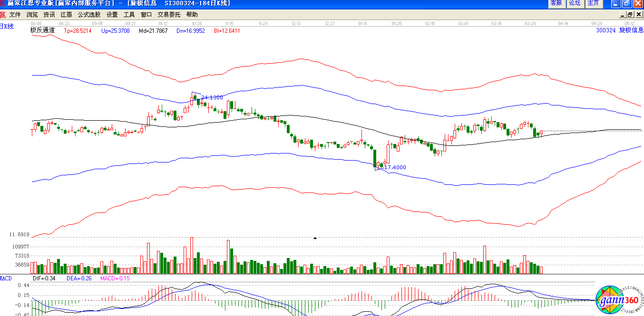Click the DEA=-0.26 value
The width and height of the screenshot is (644, 316).
78,278
